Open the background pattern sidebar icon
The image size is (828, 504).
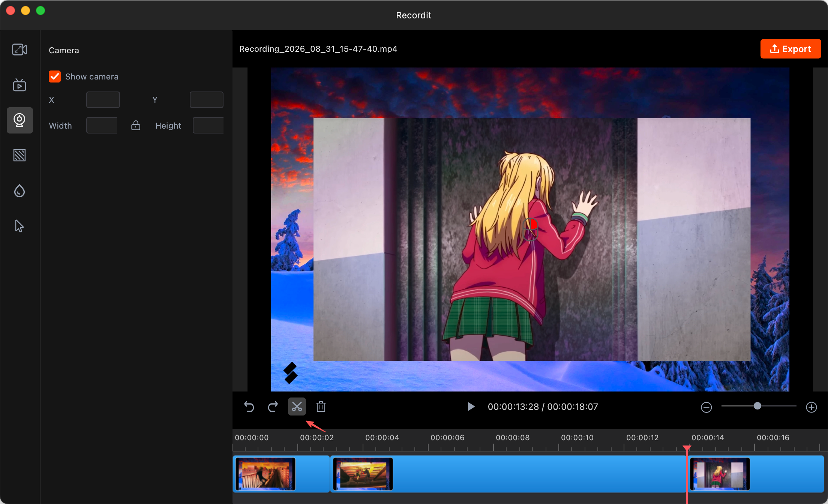click(19, 155)
